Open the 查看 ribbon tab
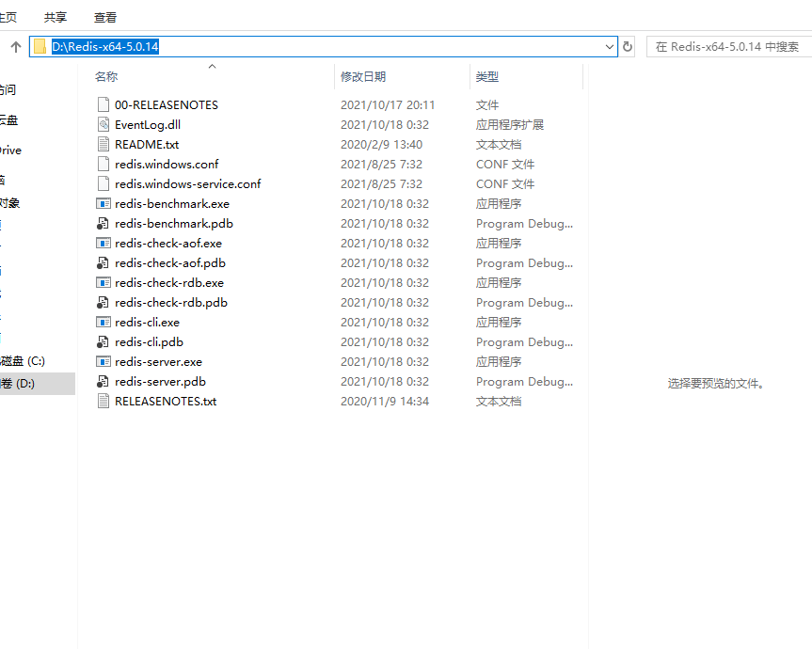Image resolution: width=812 pixels, height=649 pixels. pyautogui.click(x=105, y=18)
